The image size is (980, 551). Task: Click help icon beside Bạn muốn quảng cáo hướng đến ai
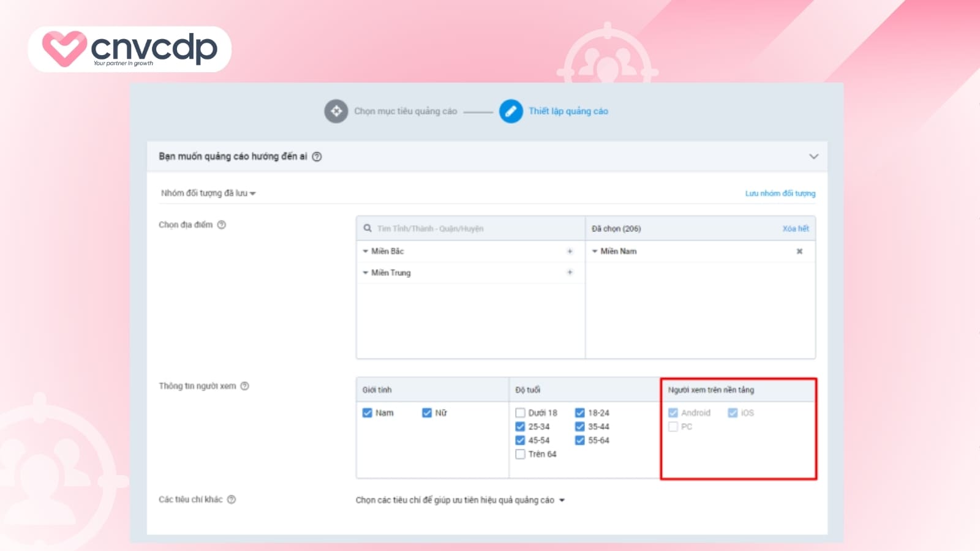pyautogui.click(x=317, y=157)
